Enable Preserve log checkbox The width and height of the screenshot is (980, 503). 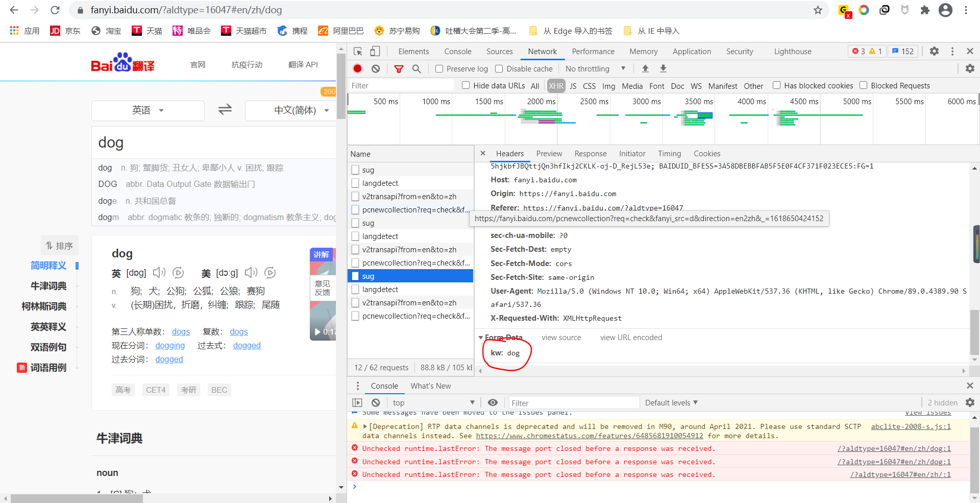[x=439, y=68]
